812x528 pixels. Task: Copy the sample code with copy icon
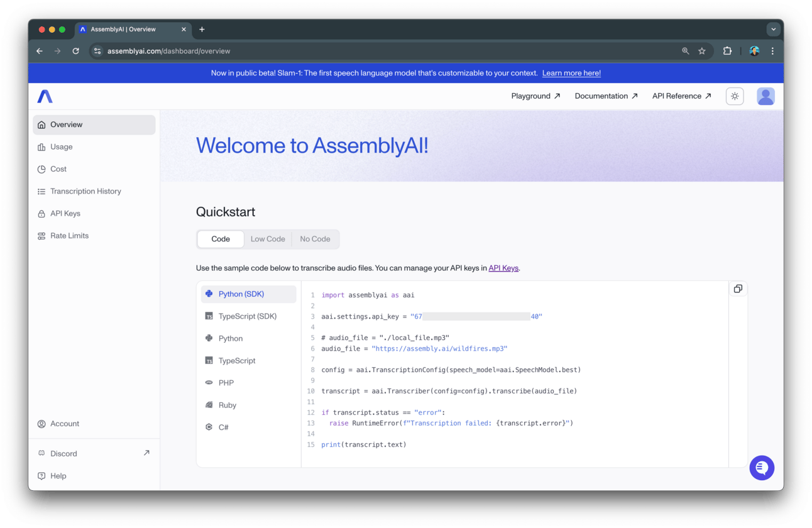tap(738, 289)
